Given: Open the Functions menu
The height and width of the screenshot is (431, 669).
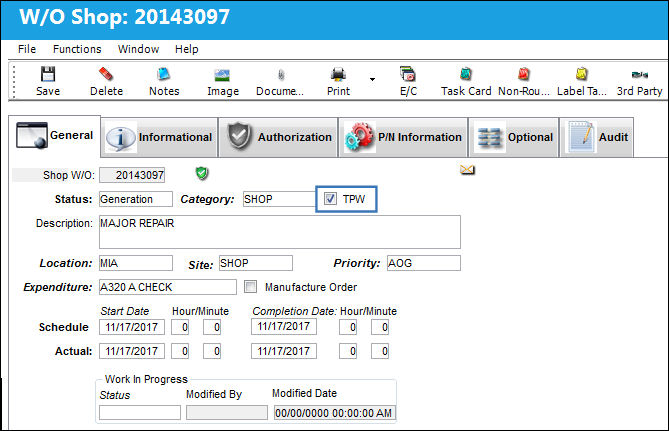Looking at the screenshot, I should coord(77,49).
